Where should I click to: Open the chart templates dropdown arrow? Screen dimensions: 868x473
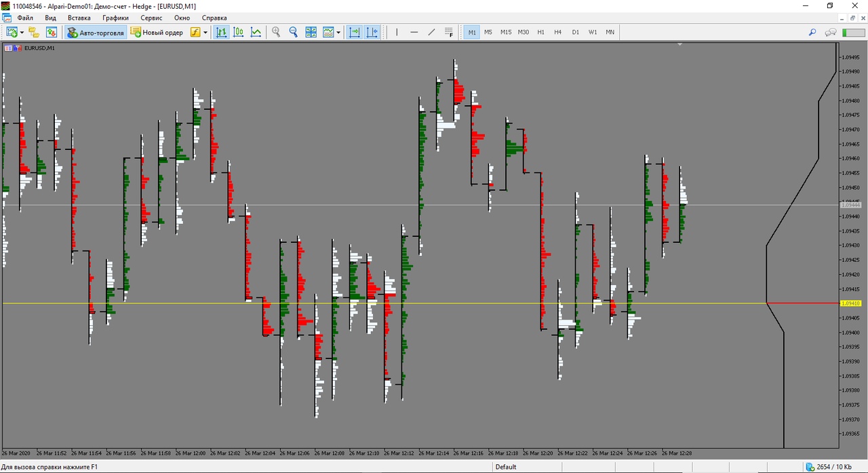(x=338, y=32)
